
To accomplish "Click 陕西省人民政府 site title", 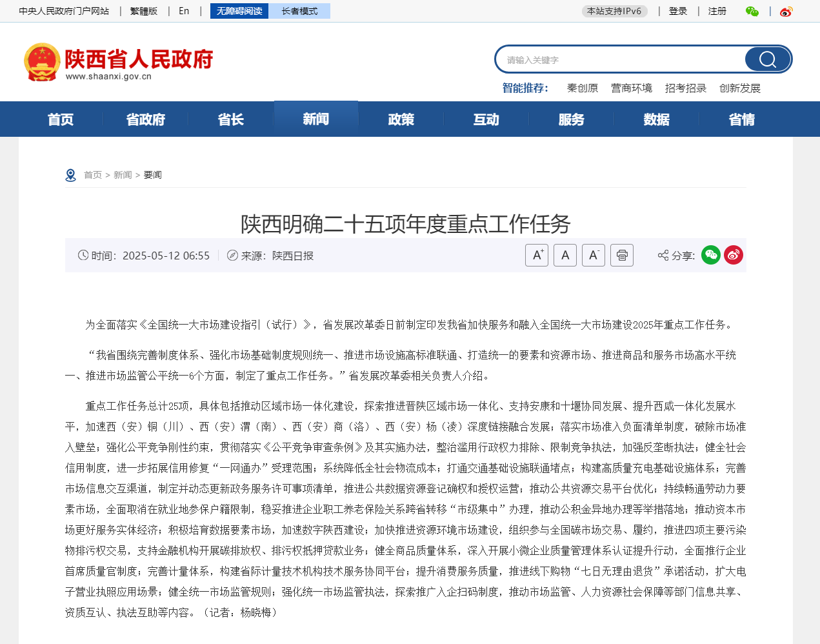I will point(139,59).
